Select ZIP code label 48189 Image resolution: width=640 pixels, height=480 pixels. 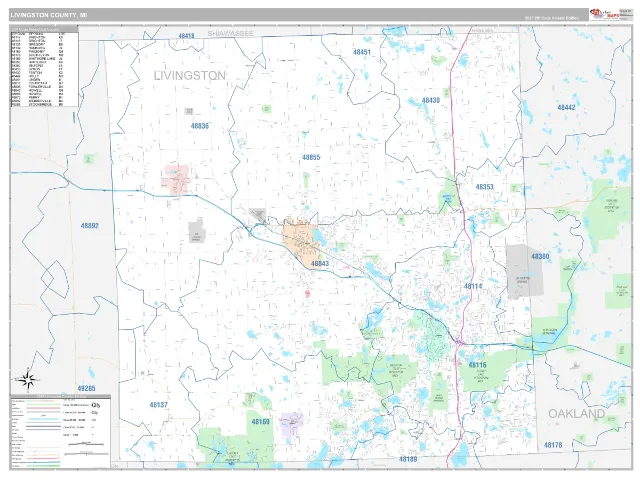click(408, 459)
